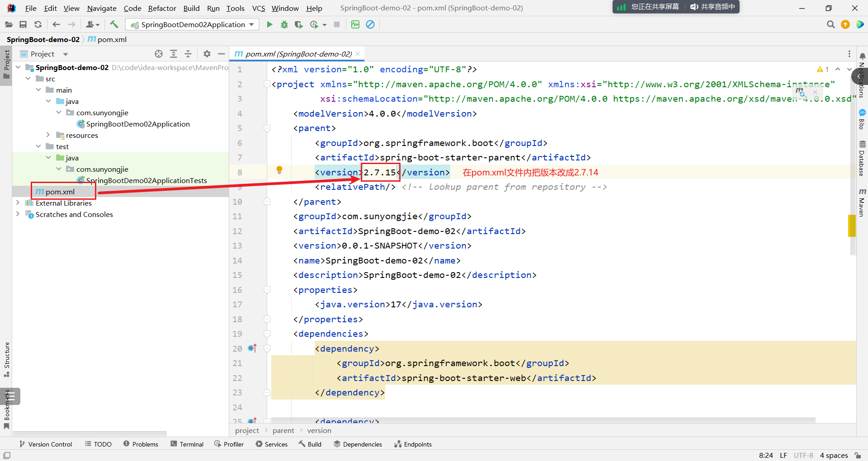Navigate back arrow in toolbar
Image resolution: width=868 pixels, height=461 pixels.
[56, 24]
